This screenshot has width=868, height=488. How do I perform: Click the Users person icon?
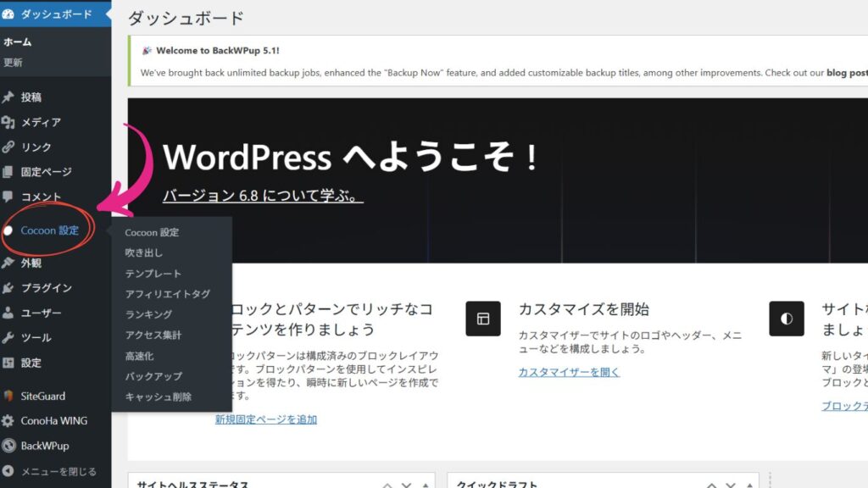(8, 313)
